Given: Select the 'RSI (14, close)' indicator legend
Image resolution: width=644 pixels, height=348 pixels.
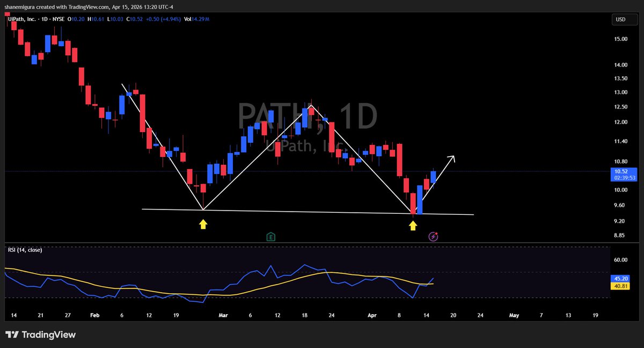Looking at the screenshot, I should pos(25,250).
